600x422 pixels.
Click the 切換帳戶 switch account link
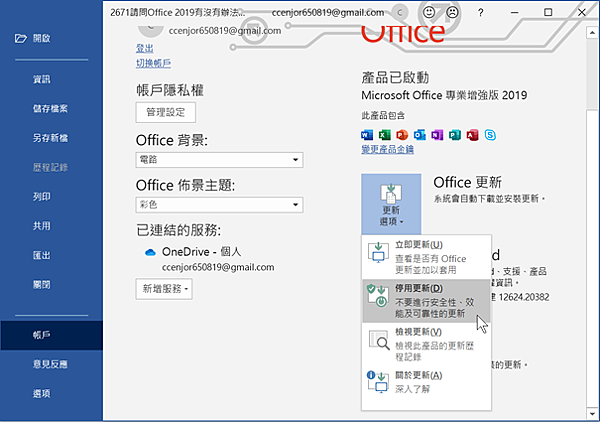(x=153, y=63)
